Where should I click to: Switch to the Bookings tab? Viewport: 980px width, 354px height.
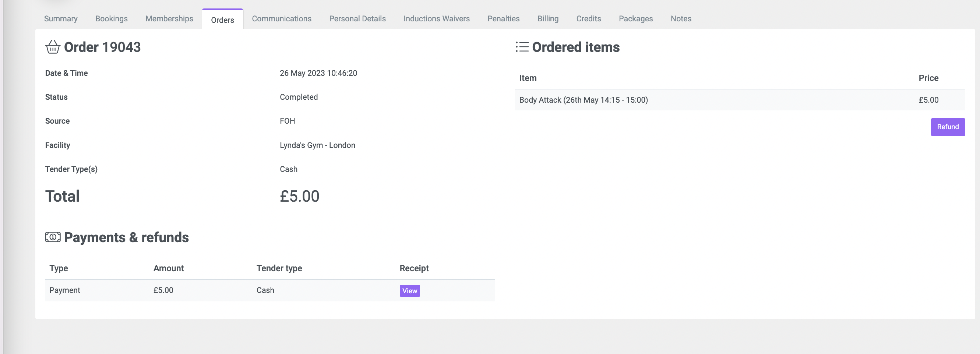coord(112,19)
